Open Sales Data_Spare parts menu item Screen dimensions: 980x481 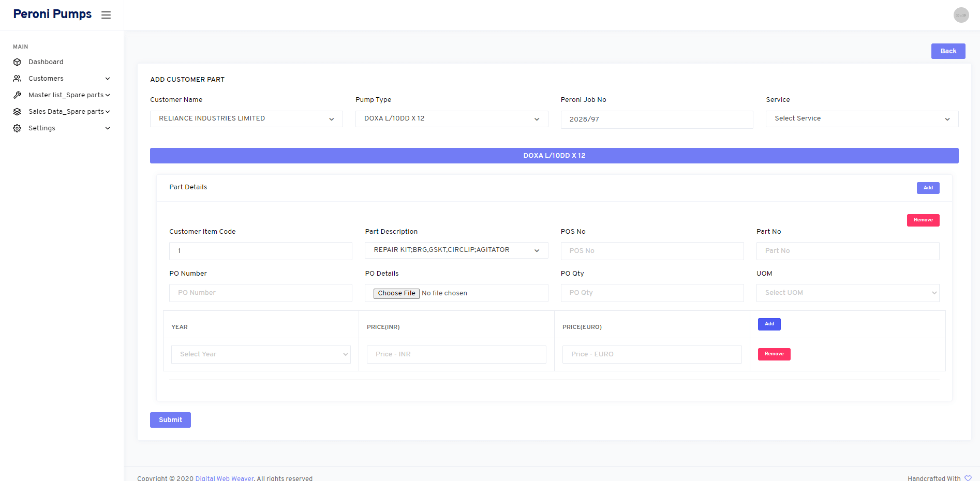tap(66, 112)
